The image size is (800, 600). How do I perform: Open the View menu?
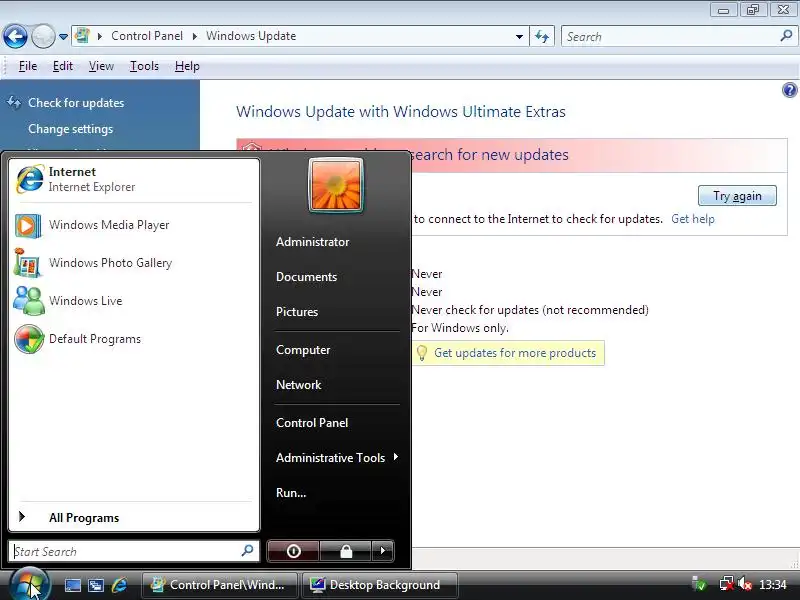click(x=101, y=66)
